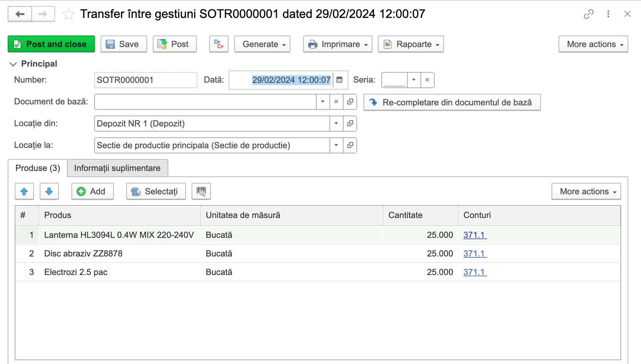
Task: Go back with the left arrow
Action: pyautogui.click(x=20, y=14)
